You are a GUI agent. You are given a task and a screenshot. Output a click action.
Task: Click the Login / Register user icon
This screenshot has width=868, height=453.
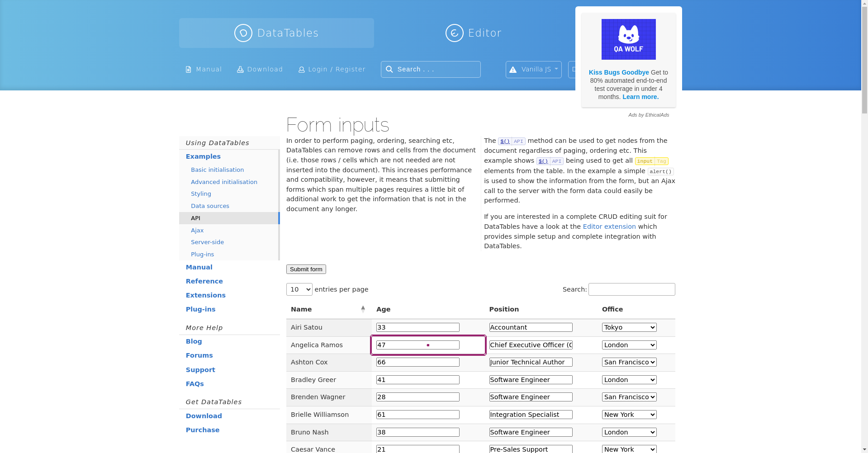(x=301, y=70)
